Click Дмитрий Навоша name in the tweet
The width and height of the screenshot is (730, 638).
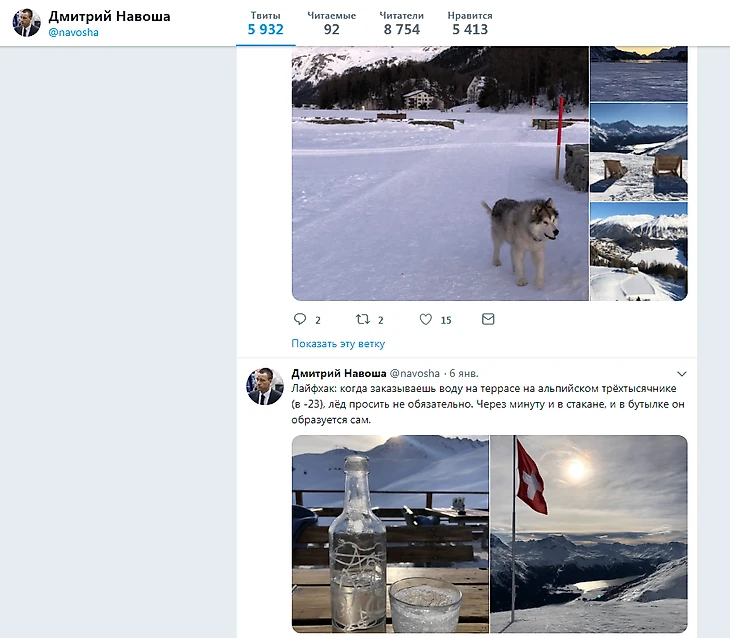338,373
